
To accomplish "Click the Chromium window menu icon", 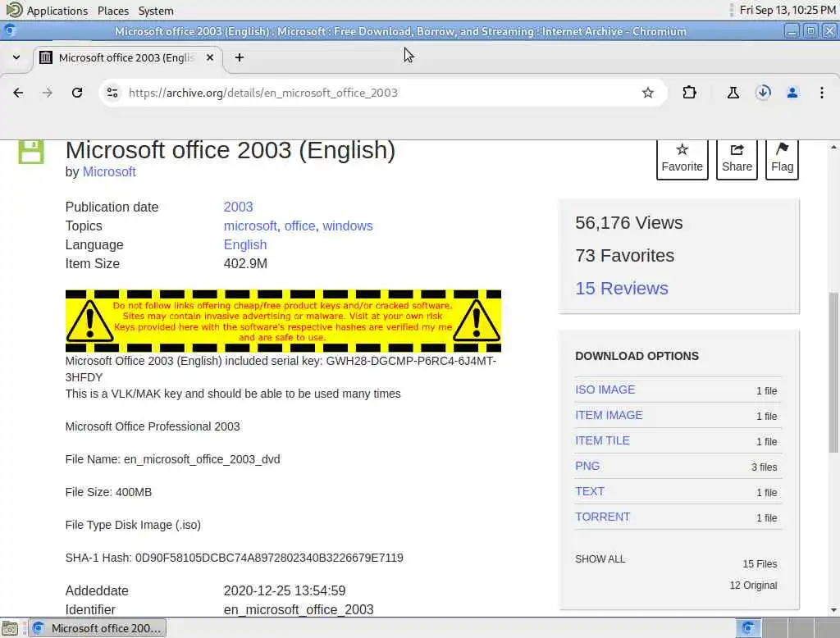I will click(x=9, y=31).
